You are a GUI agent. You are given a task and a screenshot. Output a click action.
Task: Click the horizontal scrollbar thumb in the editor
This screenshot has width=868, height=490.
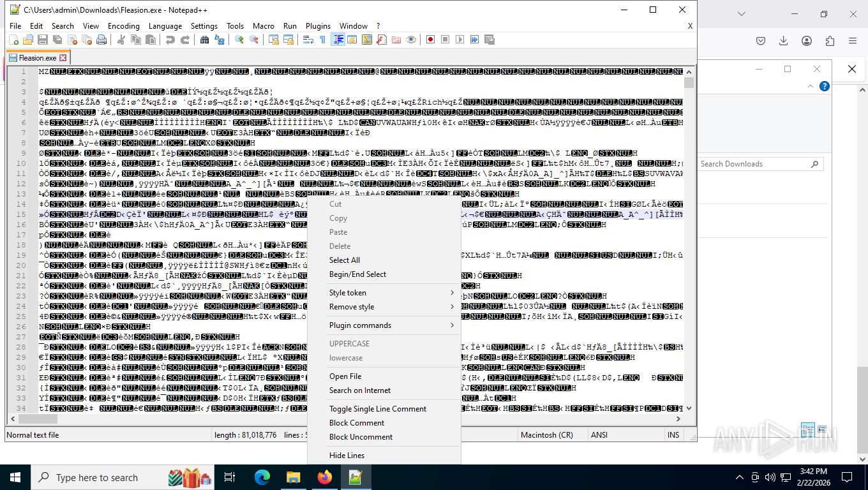coord(38,419)
